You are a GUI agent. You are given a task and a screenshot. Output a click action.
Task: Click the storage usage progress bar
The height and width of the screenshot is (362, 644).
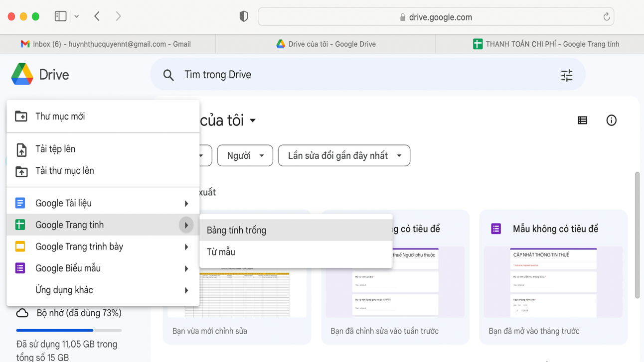[69, 330]
